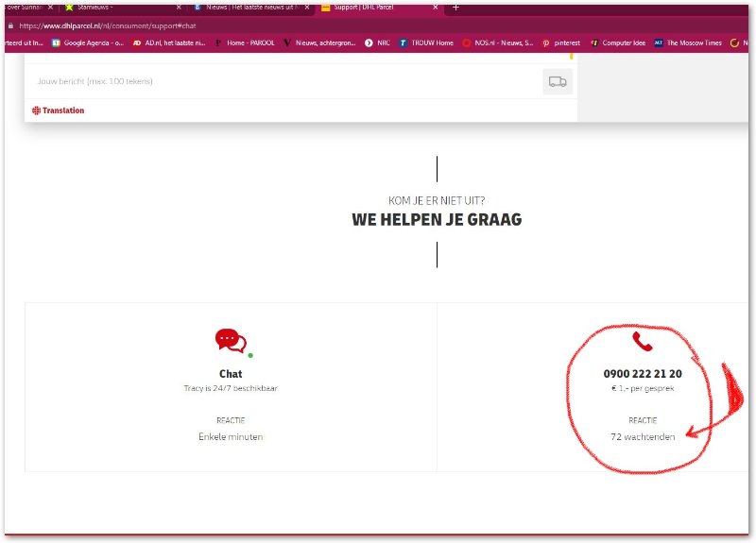Image resolution: width=756 pixels, height=543 pixels.
Task: Send the message with the truck button
Action: coord(558,81)
